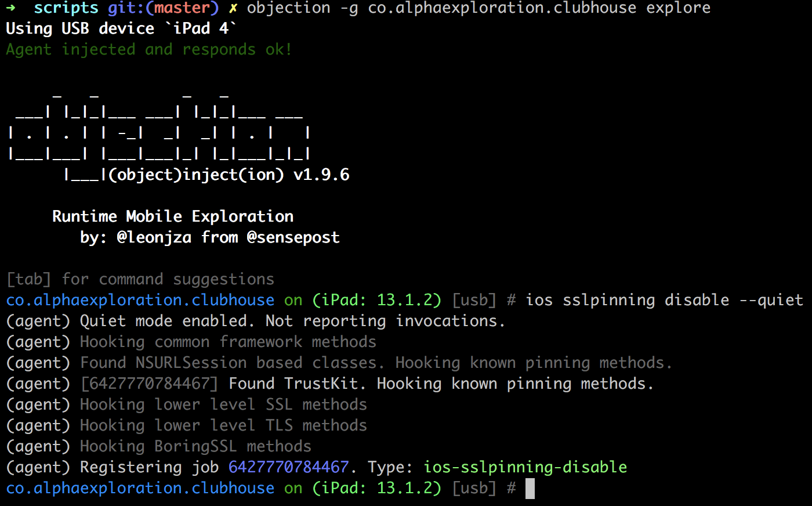812x506 pixels.
Task: Click the terminal cursor block at the prompt
Action: tap(530, 488)
